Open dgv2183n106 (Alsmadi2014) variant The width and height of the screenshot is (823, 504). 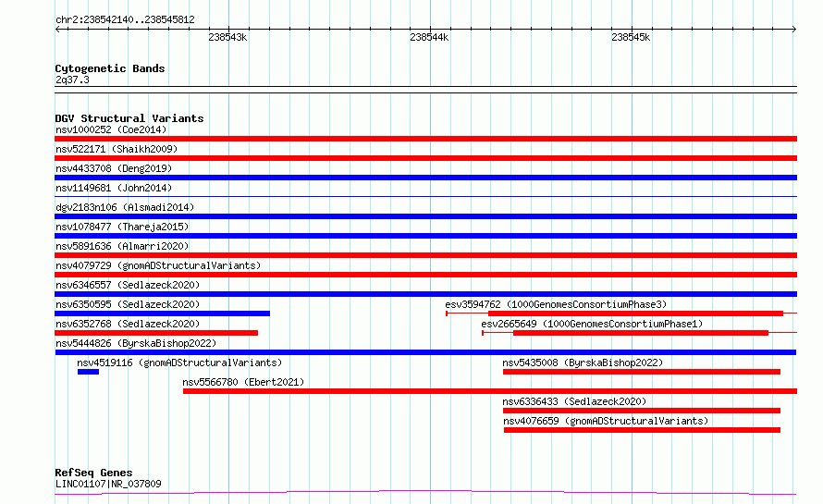125,207
